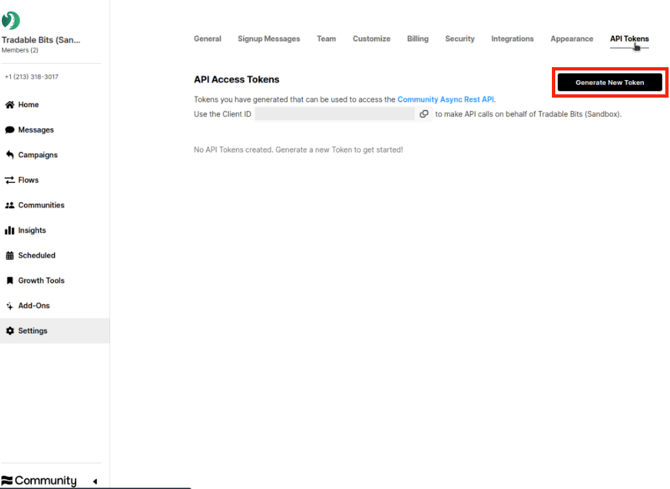Follow the Community Async Rest API link
This screenshot has width=670, height=489.
click(445, 100)
